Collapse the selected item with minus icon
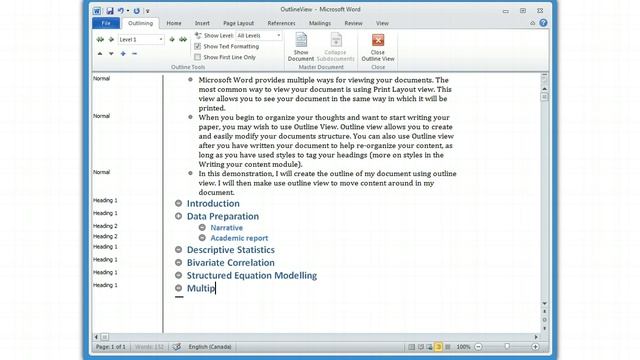The height and width of the screenshot is (360, 640). click(x=134, y=53)
